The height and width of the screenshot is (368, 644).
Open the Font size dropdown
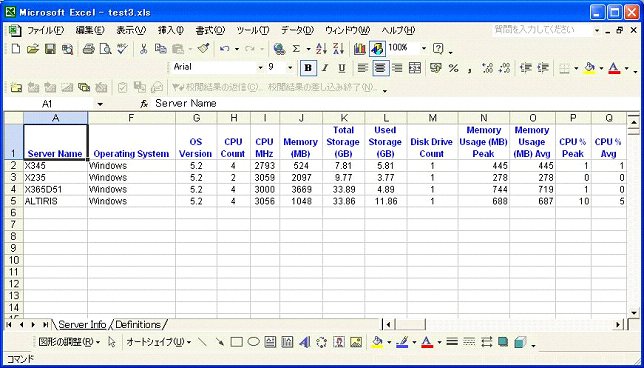pyautogui.click(x=290, y=67)
